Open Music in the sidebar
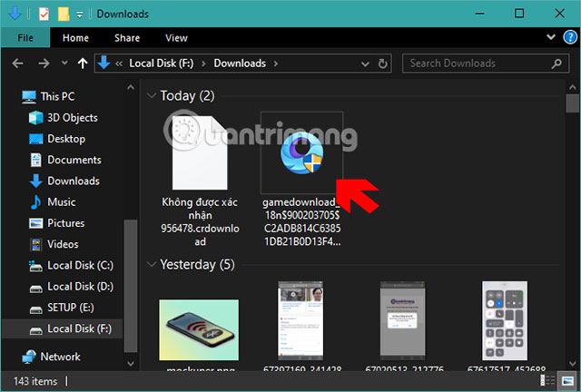 (53, 202)
